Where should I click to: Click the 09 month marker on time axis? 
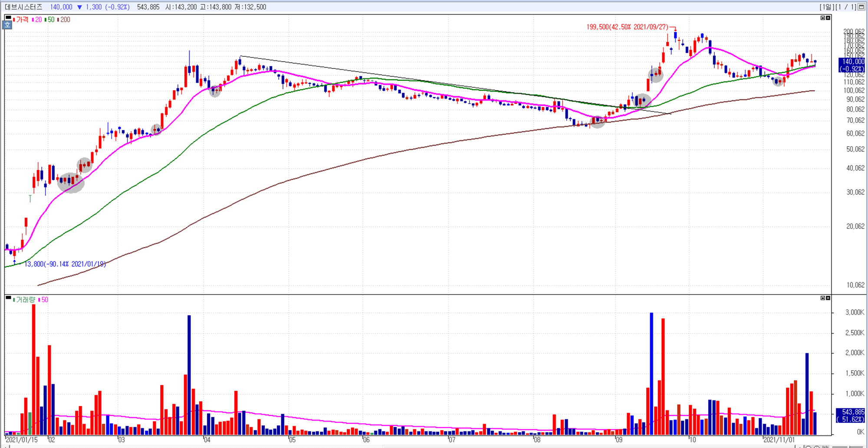[x=618, y=440]
